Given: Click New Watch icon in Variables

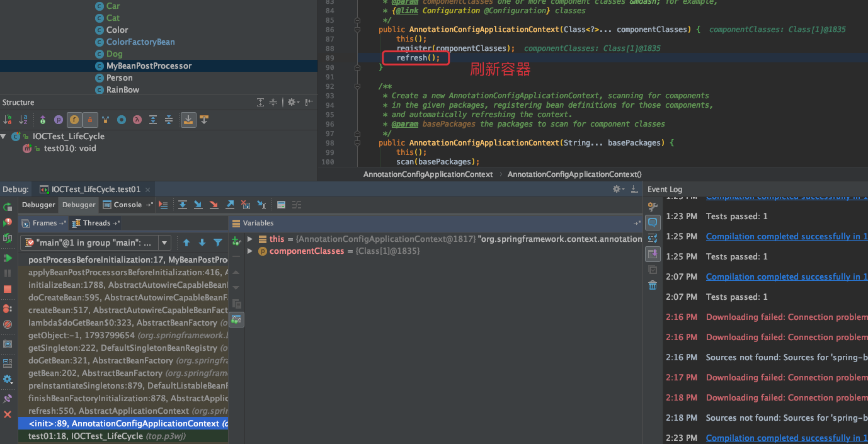Looking at the screenshot, I should coord(236,241).
